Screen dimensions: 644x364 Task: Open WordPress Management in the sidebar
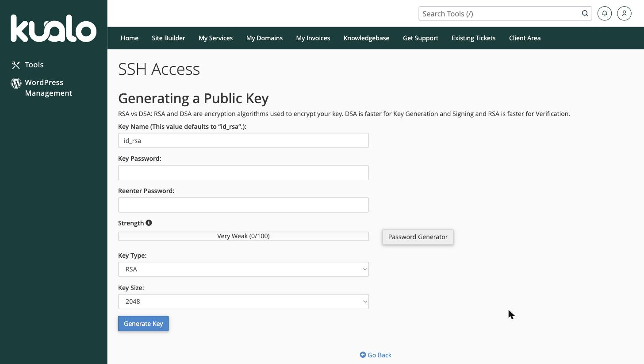(x=42, y=88)
